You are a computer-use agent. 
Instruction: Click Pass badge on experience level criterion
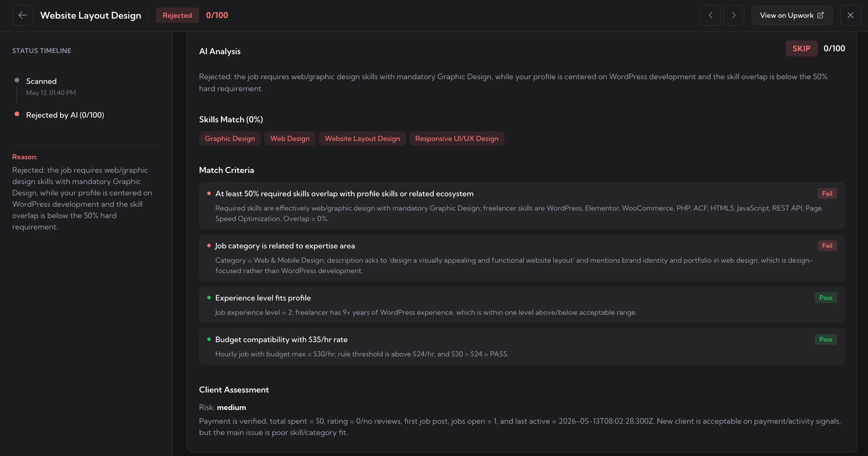tap(826, 298)
